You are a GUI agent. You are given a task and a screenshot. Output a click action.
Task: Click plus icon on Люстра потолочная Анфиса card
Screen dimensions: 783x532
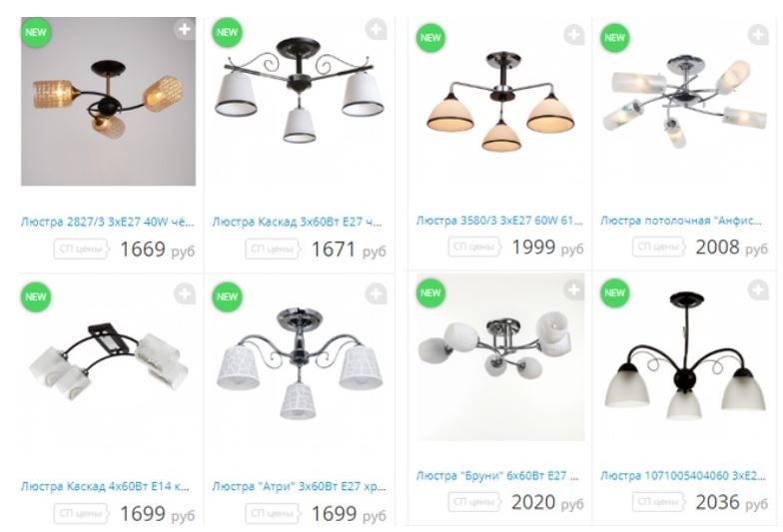click(x=758, y=35)
